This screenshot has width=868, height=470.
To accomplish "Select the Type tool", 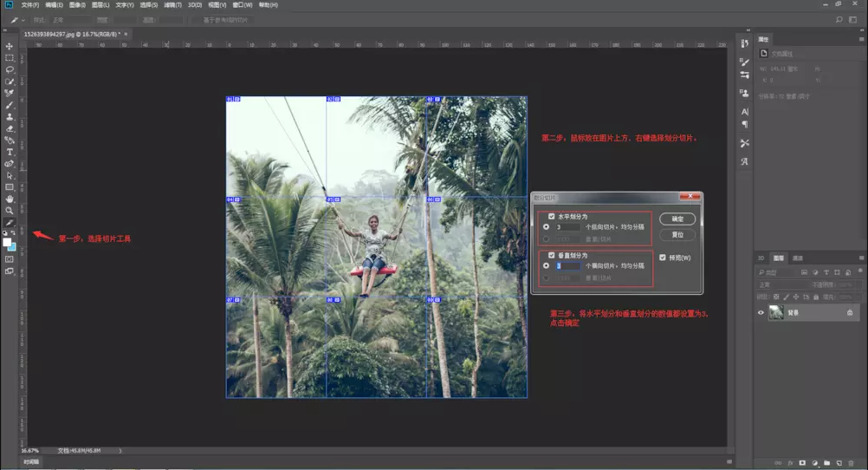I will [10, 152].
